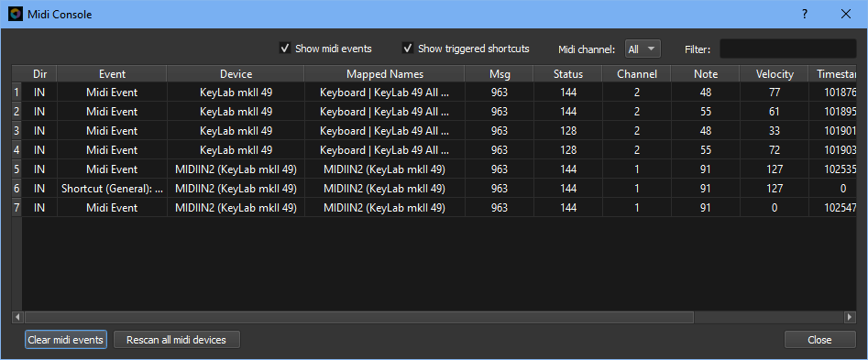
Task: Select row header number 6
Action: click(16, 189)
